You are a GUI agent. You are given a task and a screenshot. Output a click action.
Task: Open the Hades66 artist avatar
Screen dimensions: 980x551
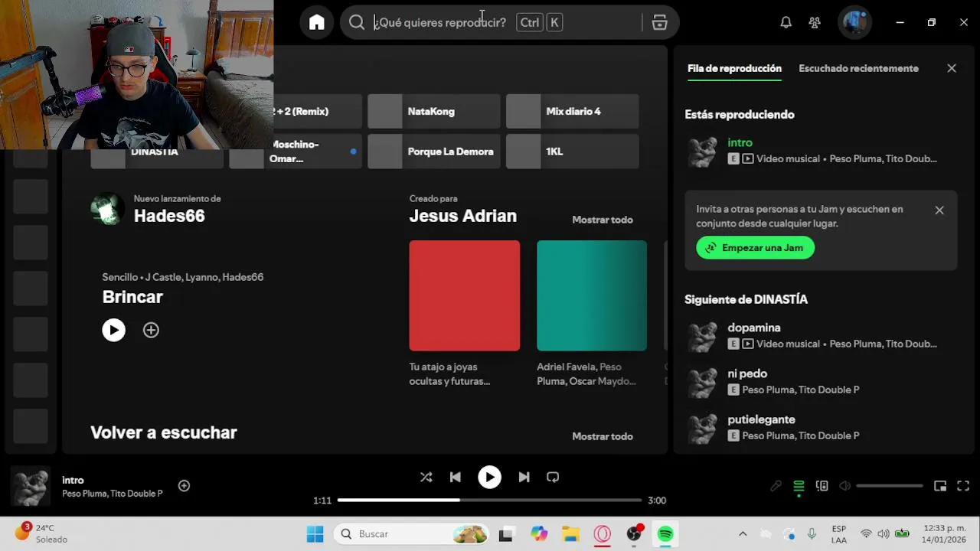click(x=107, y=208)
